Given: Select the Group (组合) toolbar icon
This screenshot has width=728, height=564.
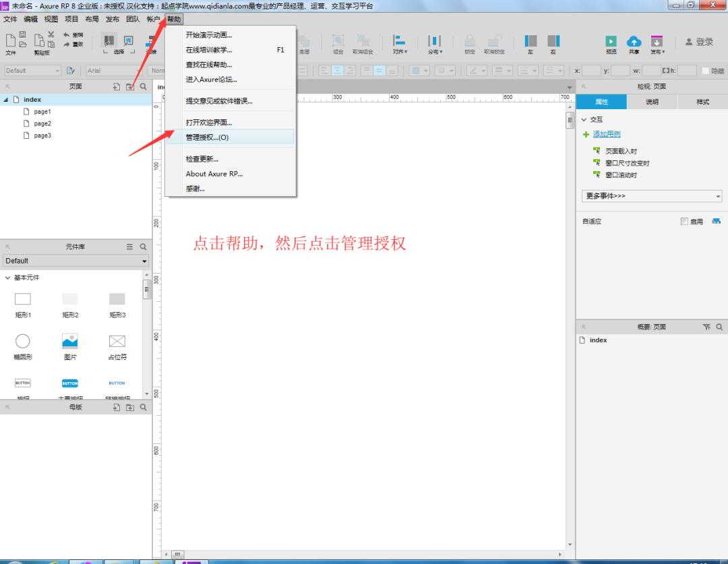Looking at the screenshot, I should 339,42.
